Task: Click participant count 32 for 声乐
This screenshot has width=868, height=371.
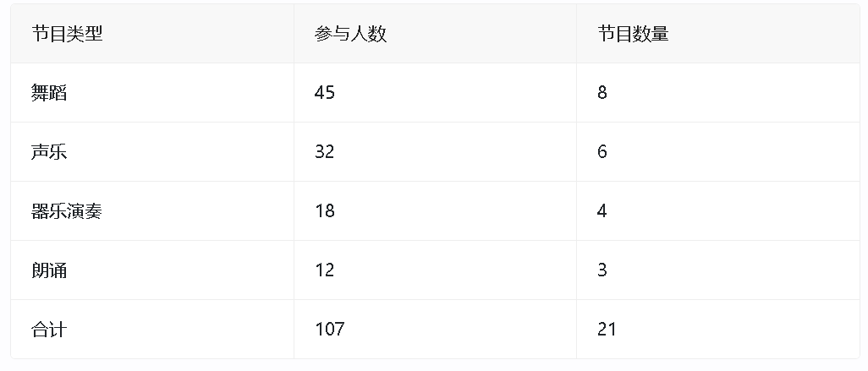Action: pyautogui.click(x=325, y=152)
